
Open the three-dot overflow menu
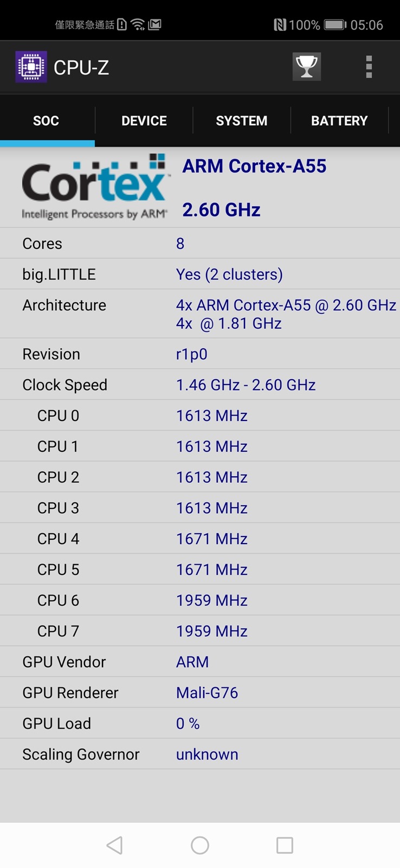[369, 67]
